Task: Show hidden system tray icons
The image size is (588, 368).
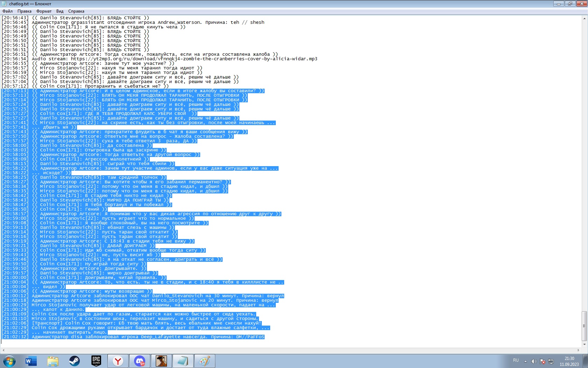Action: [525, 361]
